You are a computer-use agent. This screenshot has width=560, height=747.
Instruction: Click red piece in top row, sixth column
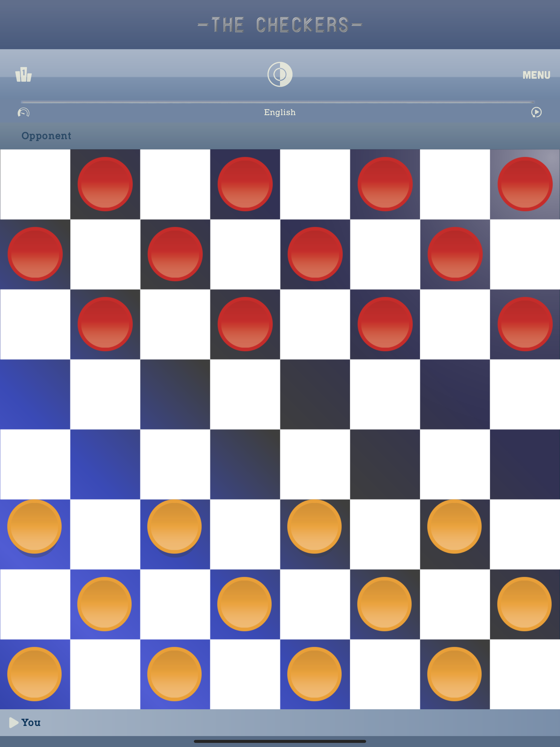[385, 184]
